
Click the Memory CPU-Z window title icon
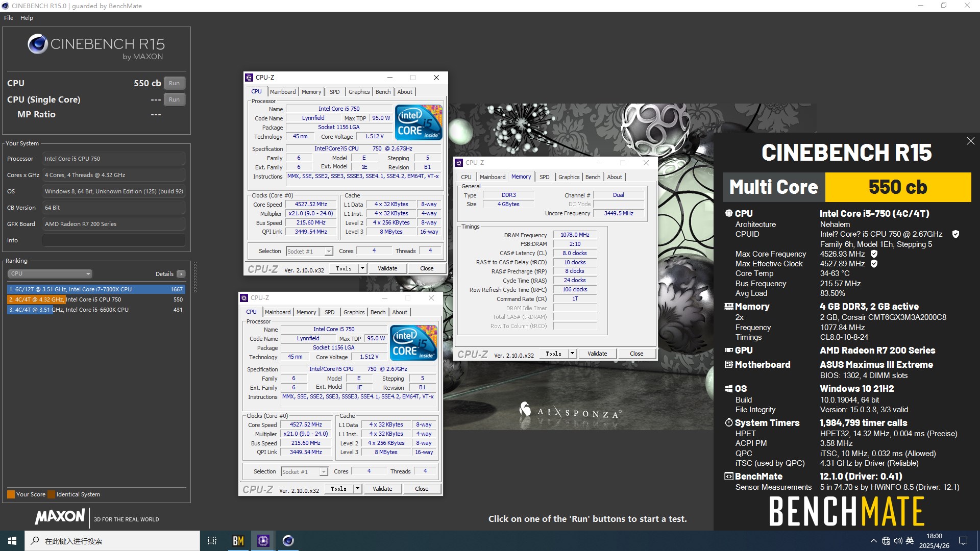point(459,163)
